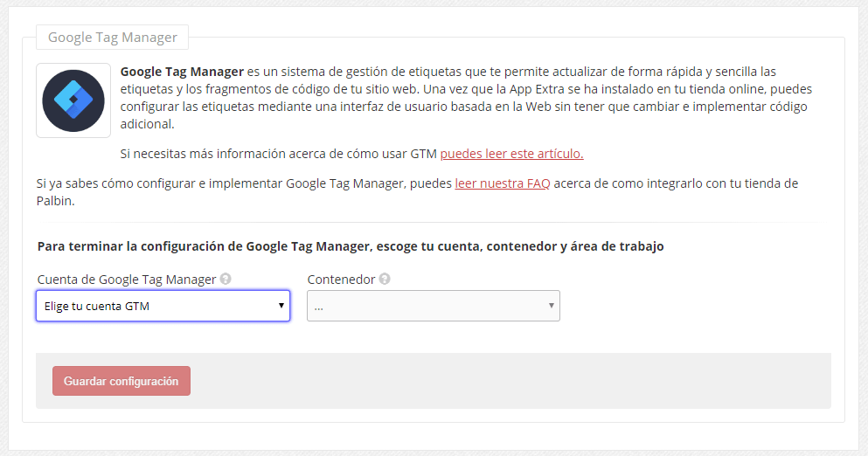The image size is (868, 456).
Task: Open help icon beside Cuenta de Google Tag Manager
Action: pos(226,279)
